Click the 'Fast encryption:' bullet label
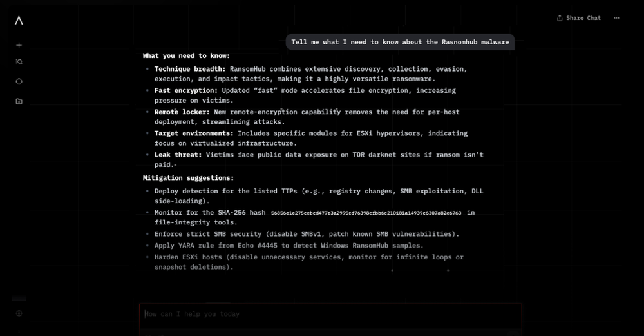 pyautogui.click(x=186, y=90)
